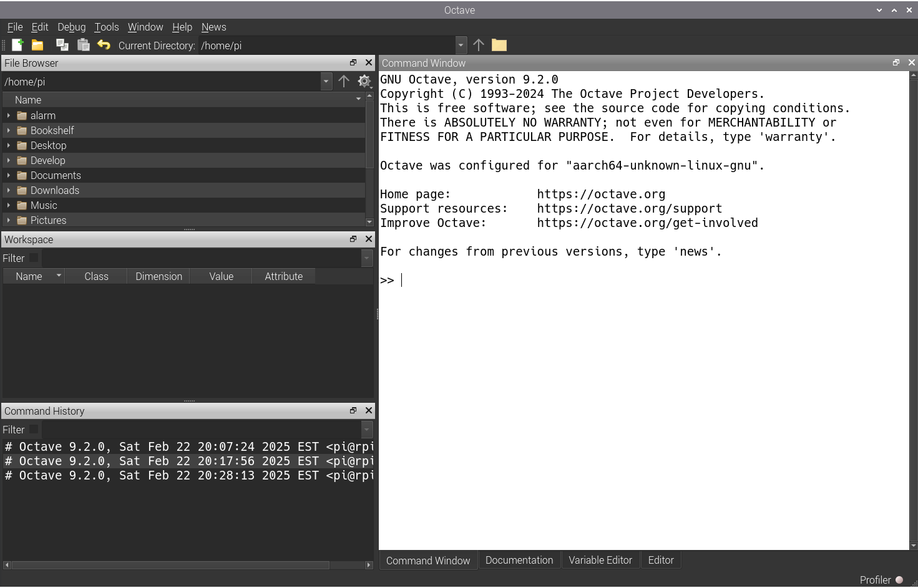Go up one directory from main toolbar

coord(479,45)
